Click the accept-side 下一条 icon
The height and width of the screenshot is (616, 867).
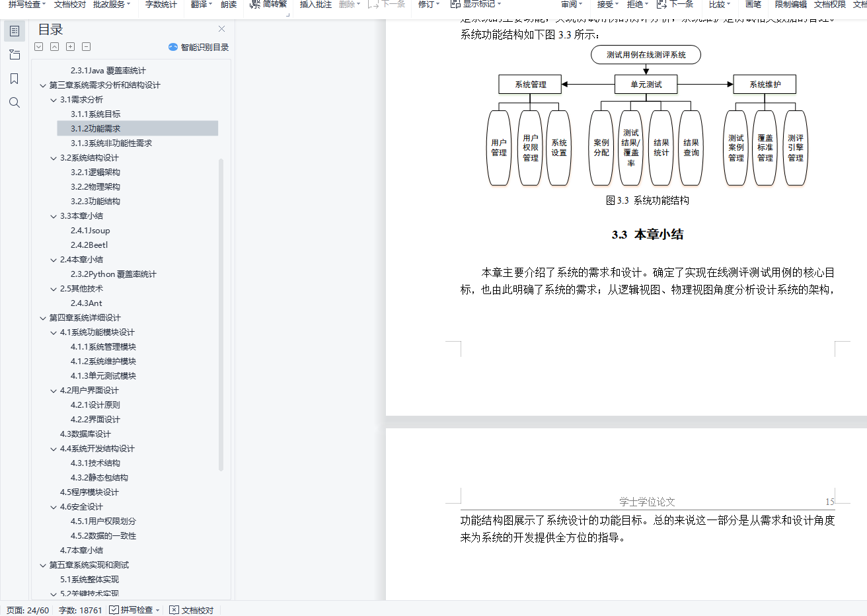click(661, 4)
